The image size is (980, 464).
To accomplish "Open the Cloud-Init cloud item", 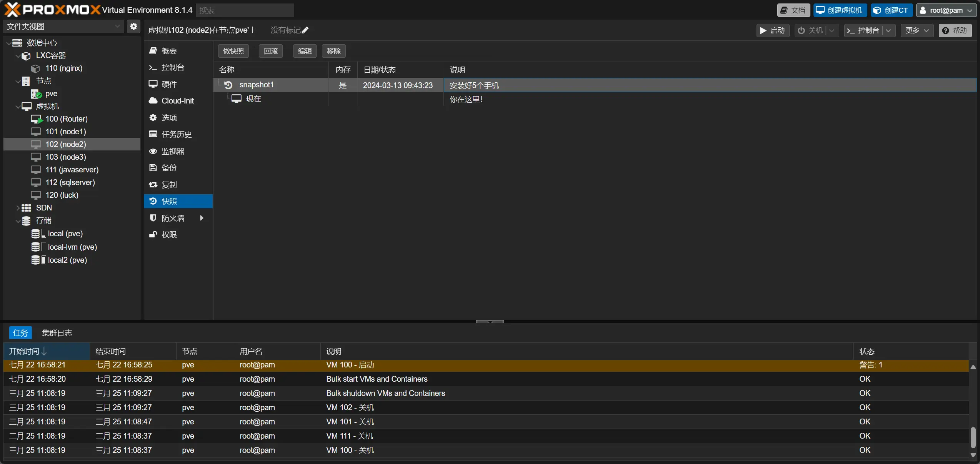I will click(x=177, y=101).
